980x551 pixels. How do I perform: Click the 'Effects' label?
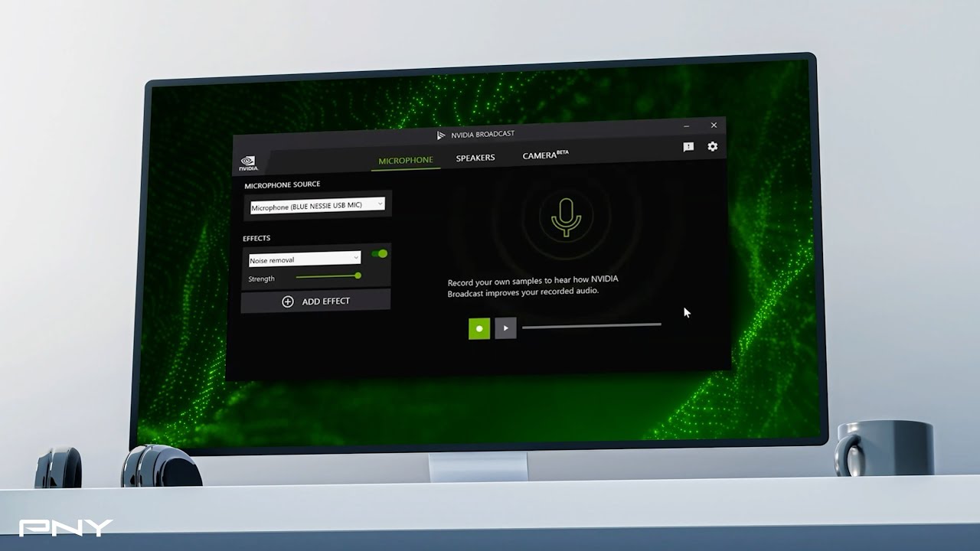pyautogui.click(x=256, y=238)
